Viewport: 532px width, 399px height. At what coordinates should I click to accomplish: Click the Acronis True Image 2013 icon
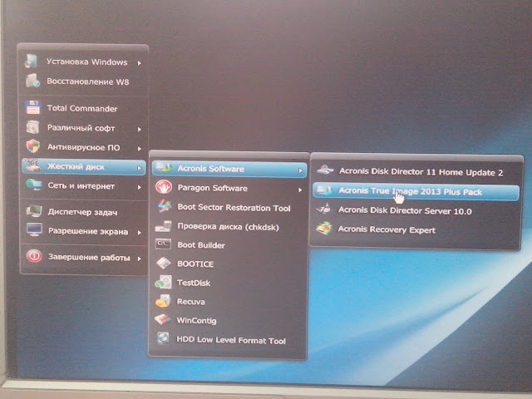pos(323,190)
